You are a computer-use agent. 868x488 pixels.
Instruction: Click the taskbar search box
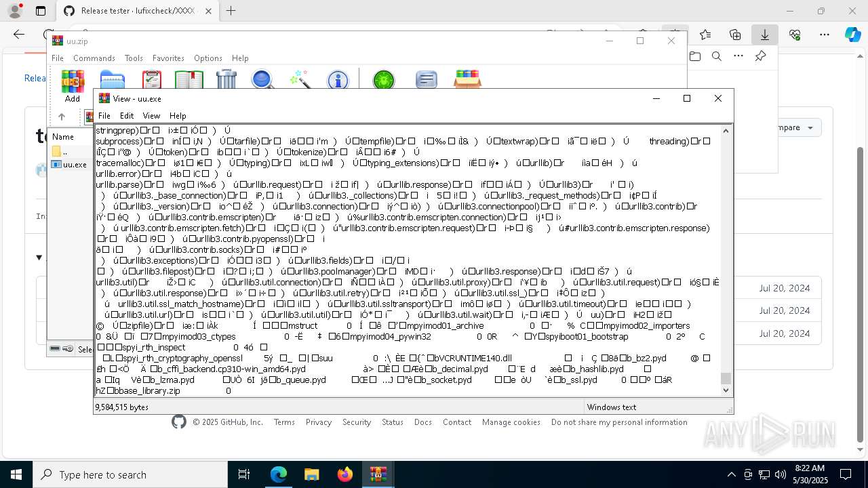(131, 474)
